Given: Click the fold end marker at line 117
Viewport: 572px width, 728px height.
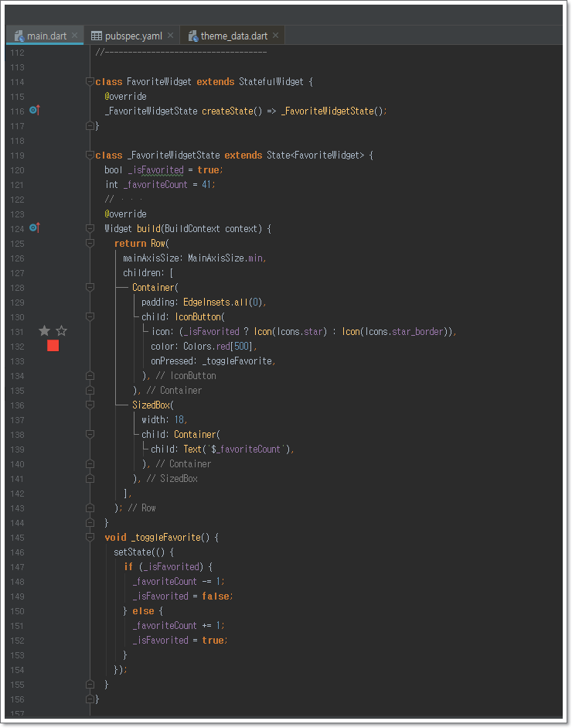Looking at the screenshot, I should [x=90, y=126].
